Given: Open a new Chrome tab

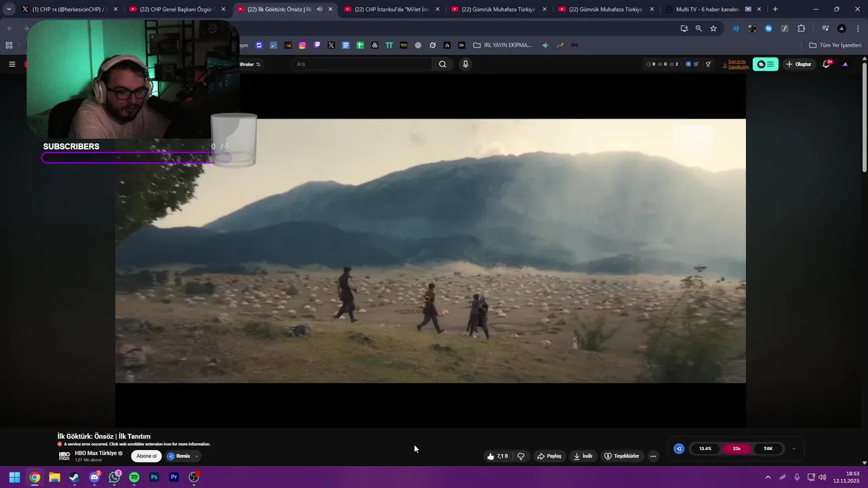Looking at the screenshot, I should (775, 9).
